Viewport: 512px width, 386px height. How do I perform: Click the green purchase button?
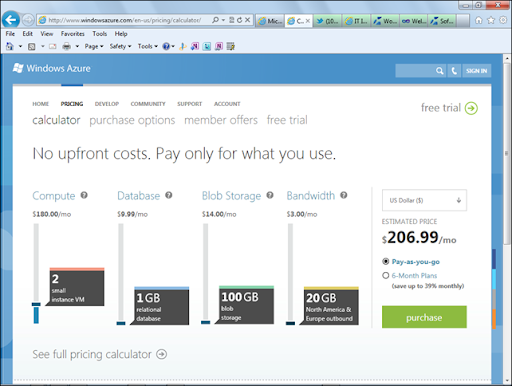424,317
